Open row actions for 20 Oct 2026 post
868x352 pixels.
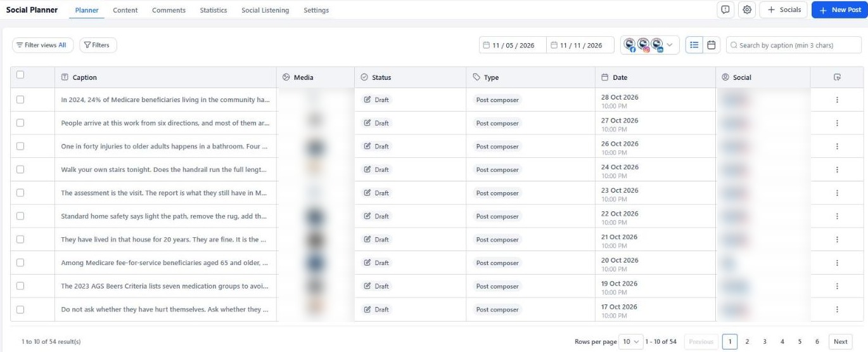(837, 263)
